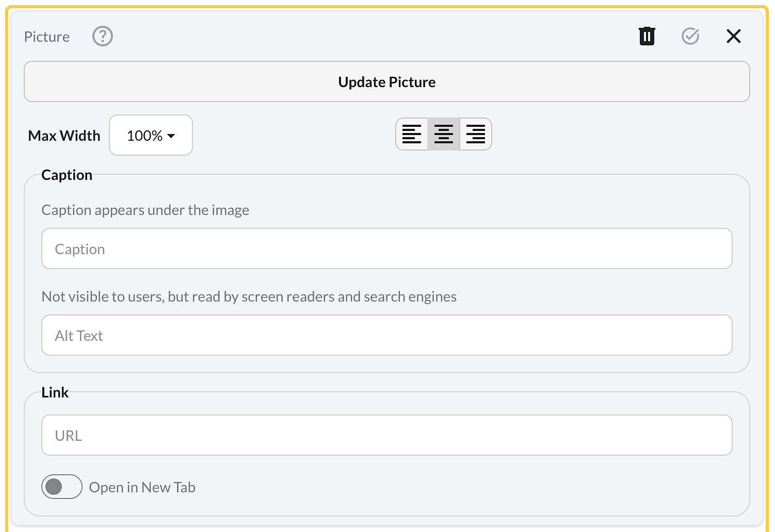Viewport: 775px width, 532px height.
Task: Close the Picture panel with the X
Action: (733, 37)
